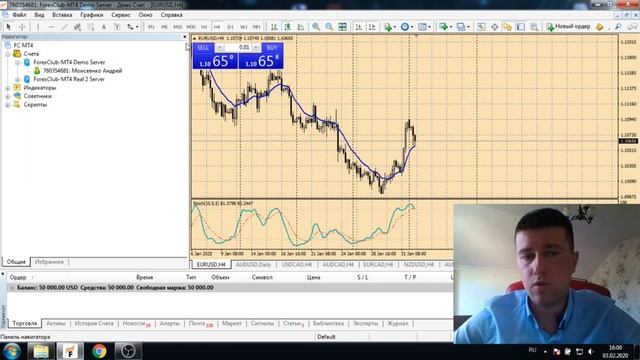Click the search magnifier in toolbar

(618, 27)
